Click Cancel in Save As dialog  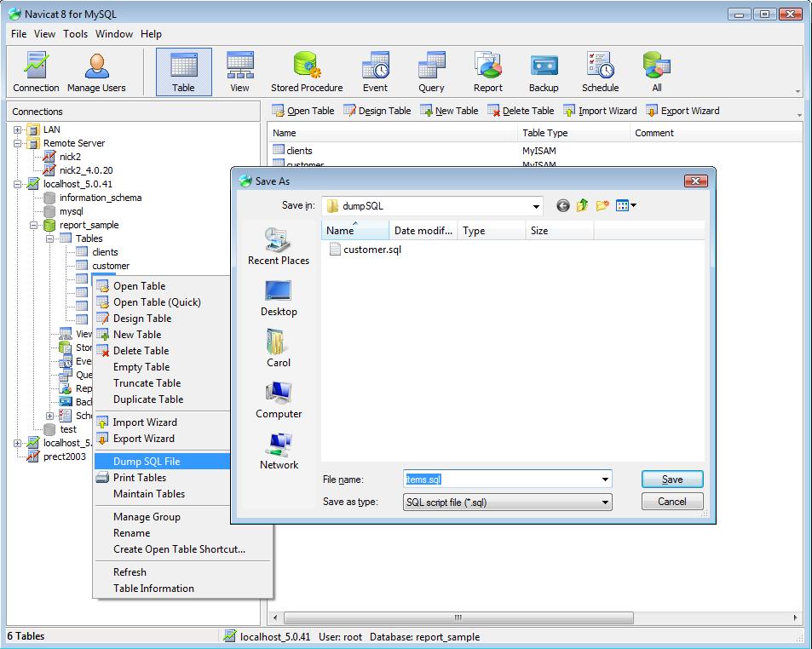click(x=672, y=502)
